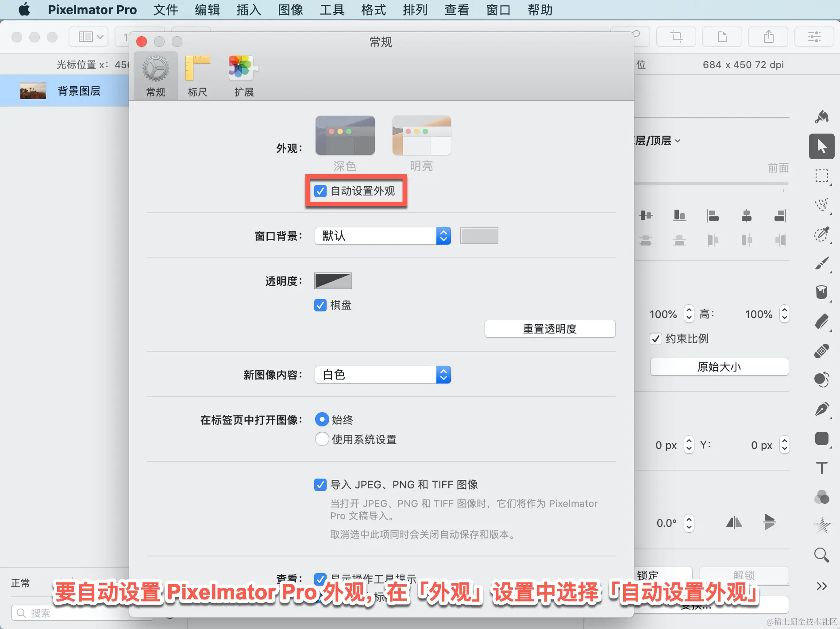Toggle the 自动设置外观 checkbox

(x=320, y=191)
